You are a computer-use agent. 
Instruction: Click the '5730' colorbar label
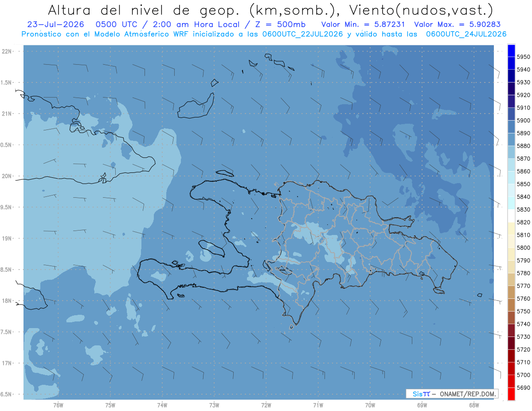(x=523, y=337)
